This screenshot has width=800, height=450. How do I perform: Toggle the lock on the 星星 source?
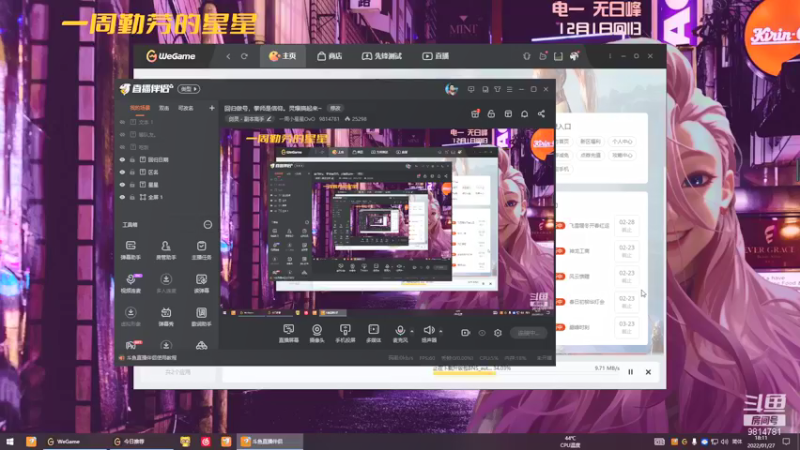133,185
